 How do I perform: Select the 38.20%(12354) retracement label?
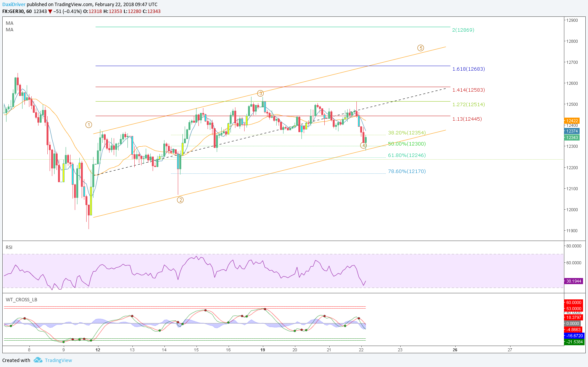point(407,133)
